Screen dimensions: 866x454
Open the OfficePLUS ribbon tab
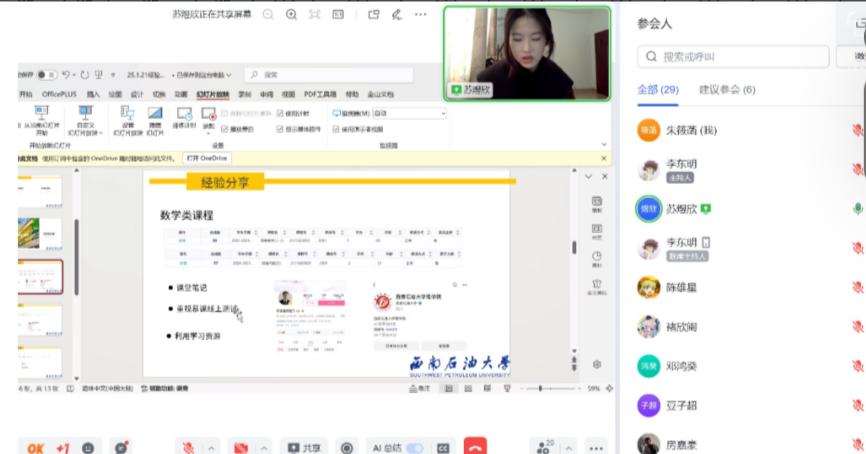tap(59, 94)
